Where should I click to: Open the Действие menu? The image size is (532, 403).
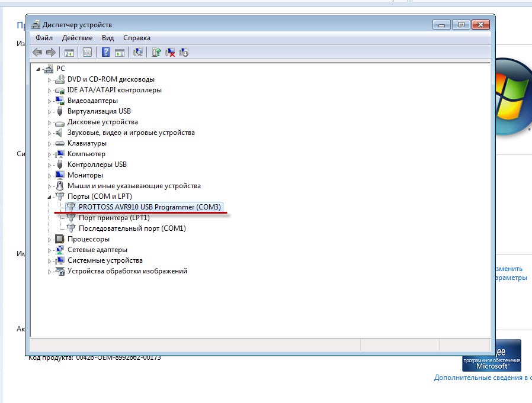click(77, 38)
